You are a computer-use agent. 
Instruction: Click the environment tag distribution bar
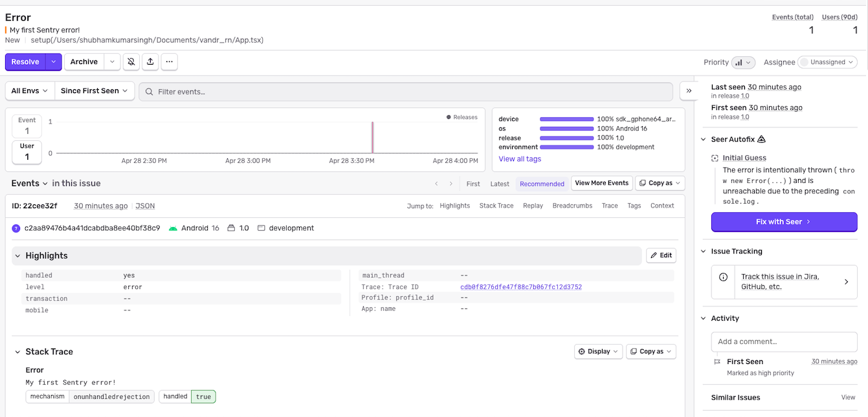tap(566, 147)
